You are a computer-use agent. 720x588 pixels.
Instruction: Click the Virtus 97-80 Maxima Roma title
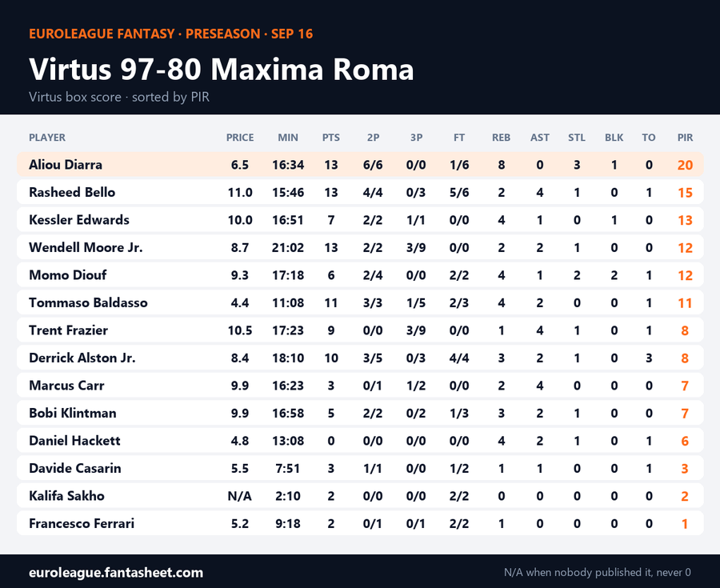coord(222,70)
